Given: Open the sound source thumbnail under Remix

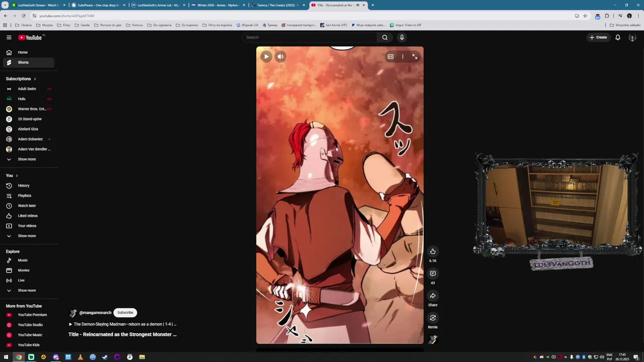Looking at the screenshot, I should tap(433, 340).
